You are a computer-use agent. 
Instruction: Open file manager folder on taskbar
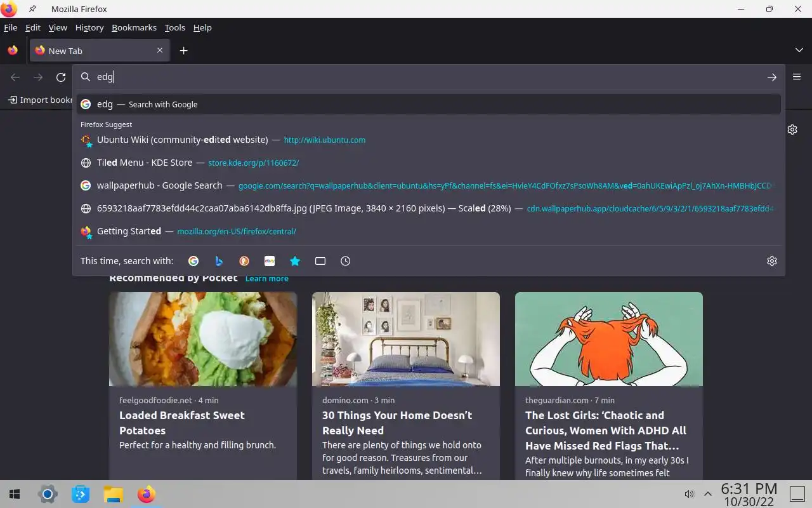tap(113, 494)
